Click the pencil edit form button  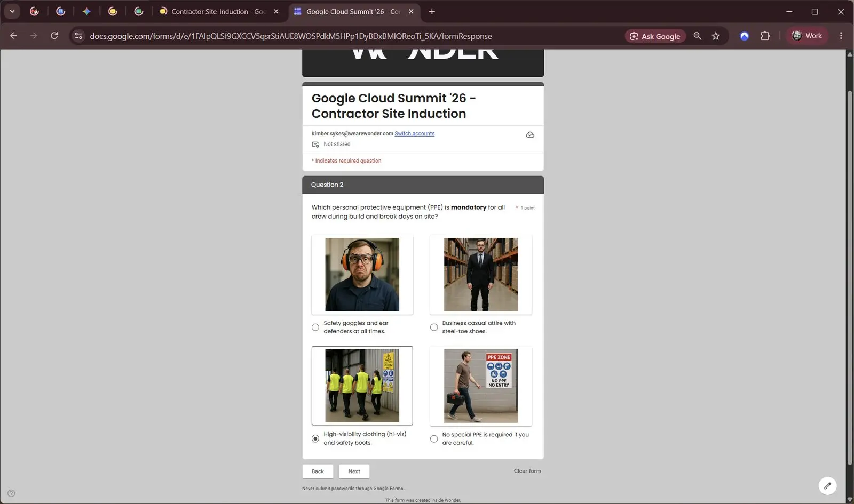(827, 486)
